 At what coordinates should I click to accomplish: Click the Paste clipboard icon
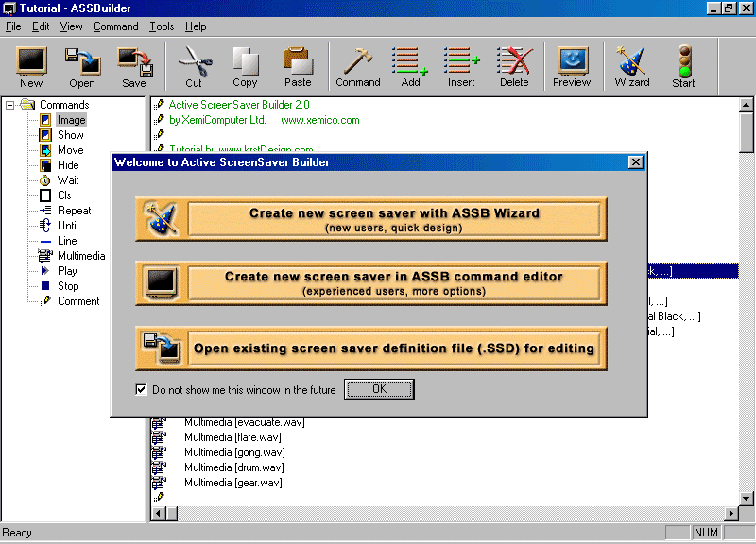298,66
